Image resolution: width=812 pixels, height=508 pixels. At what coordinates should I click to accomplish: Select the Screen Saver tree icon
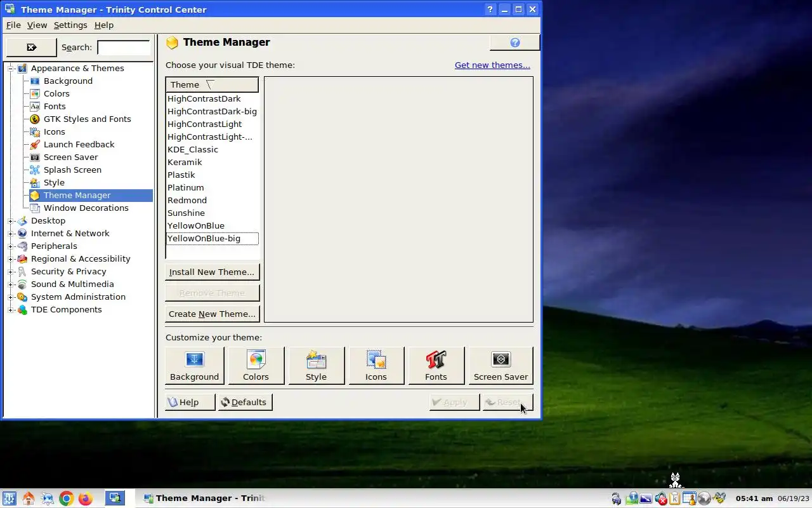point(35,157)
